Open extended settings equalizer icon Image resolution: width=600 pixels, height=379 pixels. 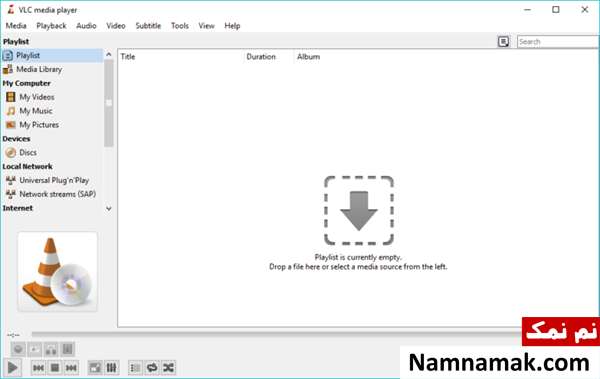coord(111,368)
